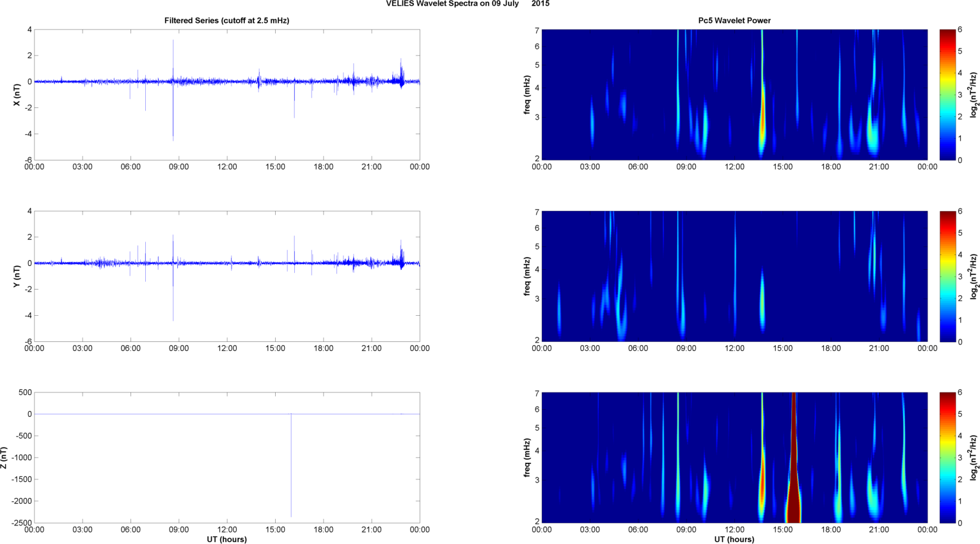Click the saturated red band in the bottom spectrogram
The width and height of the screenshot is (980, 544).
(x=793, y=458)
